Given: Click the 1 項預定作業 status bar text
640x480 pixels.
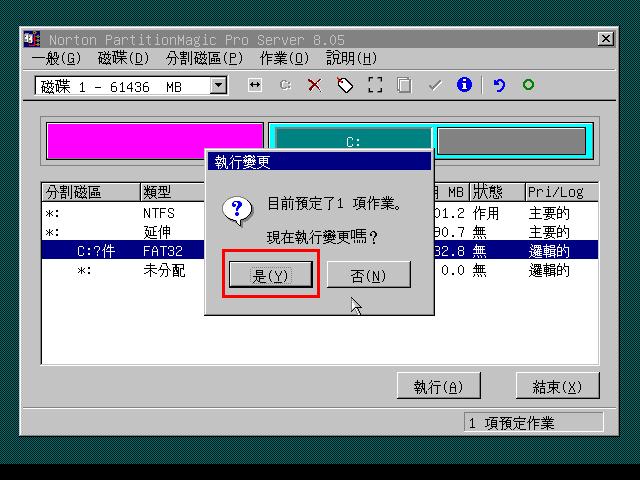Looking at the screenshot, I should click(511, 423).
